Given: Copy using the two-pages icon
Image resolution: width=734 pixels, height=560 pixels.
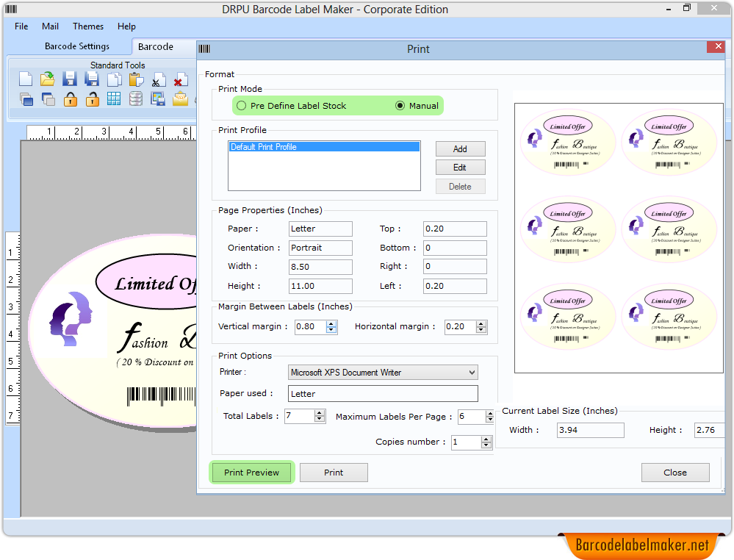Looking at the screenshot, I should (x=114, y=79).
